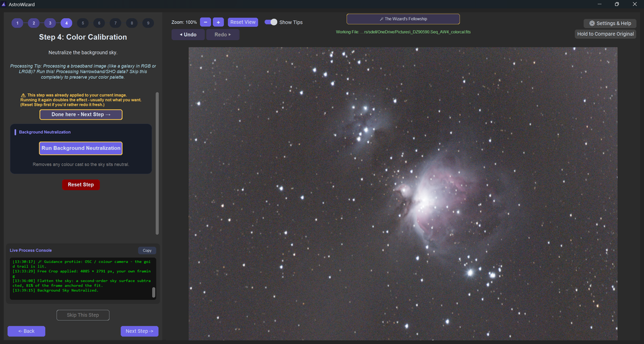Screen dimensions: 644x344
Task: Open The Wizard's Fellowship banner
Action: [x=403, y=19]
